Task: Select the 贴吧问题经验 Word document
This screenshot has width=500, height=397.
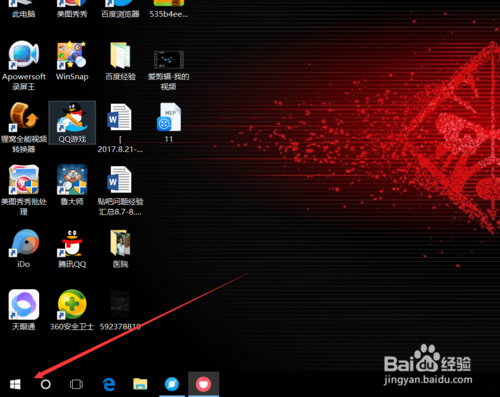Action: click(x=120, y=190)
